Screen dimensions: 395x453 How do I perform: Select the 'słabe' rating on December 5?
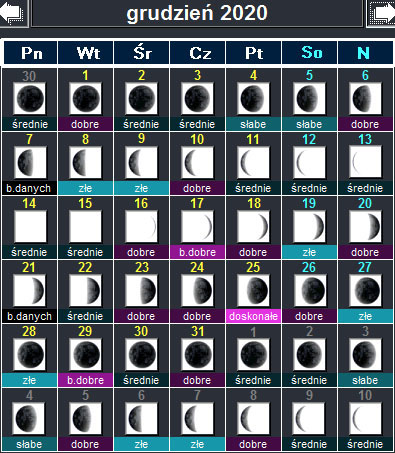pyautogui.click(x=309, y=124)
